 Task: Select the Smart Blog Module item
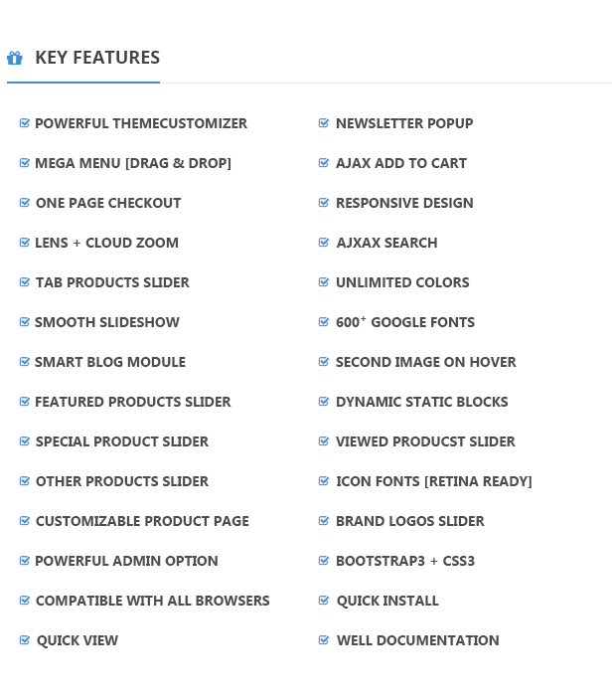[110, 362]
